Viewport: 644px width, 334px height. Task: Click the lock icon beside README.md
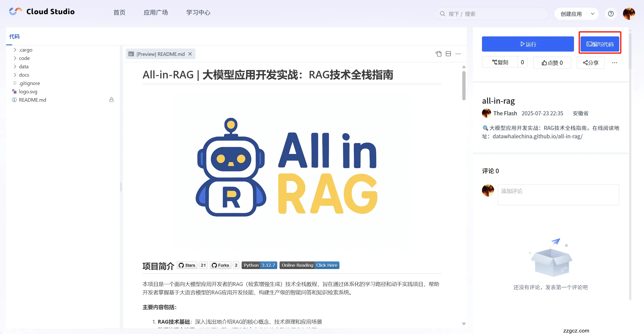pyautogui.click(x=111, y=100)
